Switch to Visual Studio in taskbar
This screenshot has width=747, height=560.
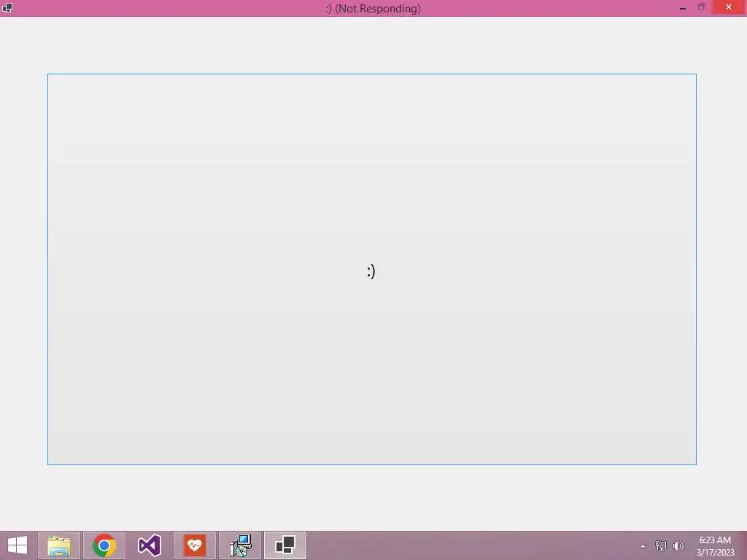point(150,545)
